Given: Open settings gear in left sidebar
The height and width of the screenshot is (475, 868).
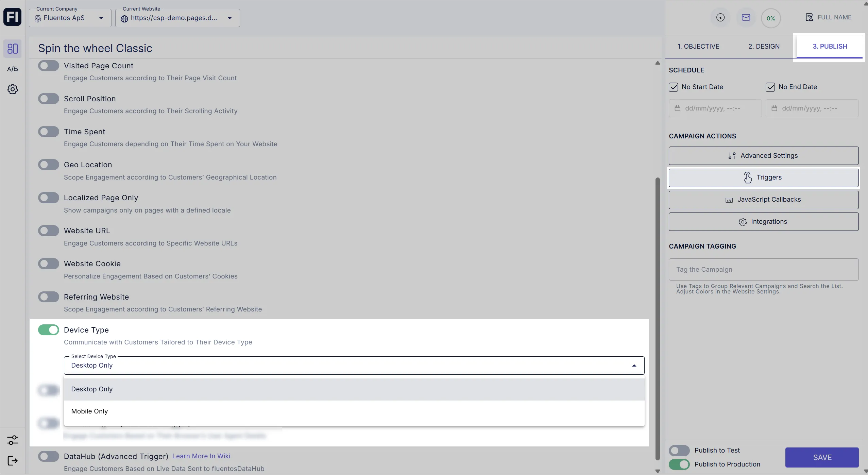Looking at the screenshot, I should pyautogui.click(x=13, y=89).
